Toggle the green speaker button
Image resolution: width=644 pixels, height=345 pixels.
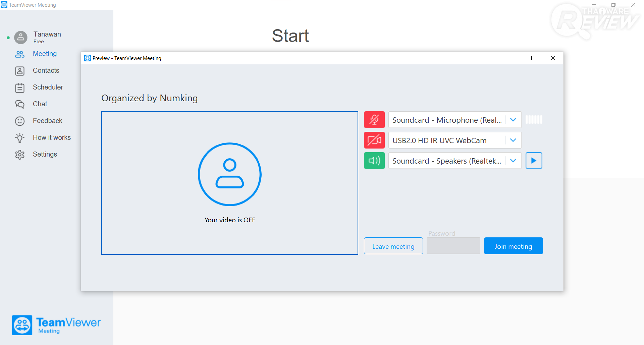pos(374,161)
